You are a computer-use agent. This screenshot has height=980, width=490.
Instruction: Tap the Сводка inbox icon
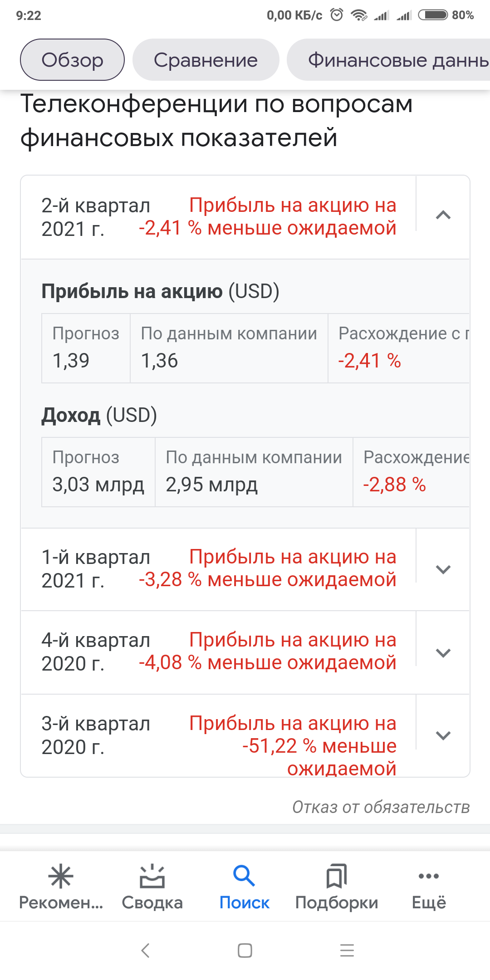152,877
